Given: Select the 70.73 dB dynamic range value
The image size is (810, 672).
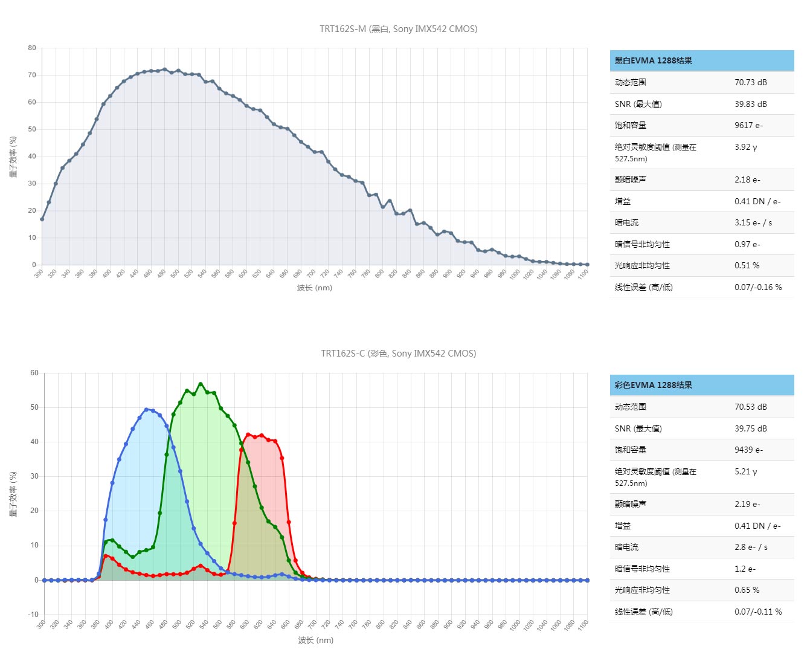Looking at the screenshot, I should (750, 82).
